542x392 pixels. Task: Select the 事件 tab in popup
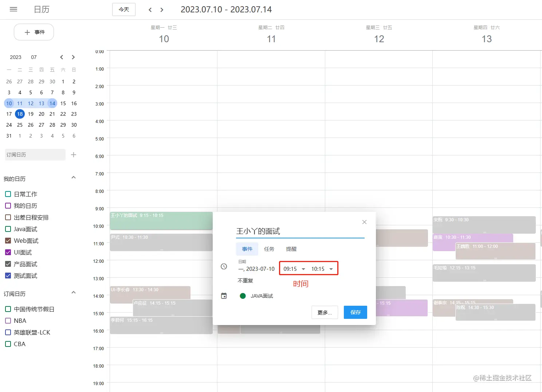click(247, 249)
